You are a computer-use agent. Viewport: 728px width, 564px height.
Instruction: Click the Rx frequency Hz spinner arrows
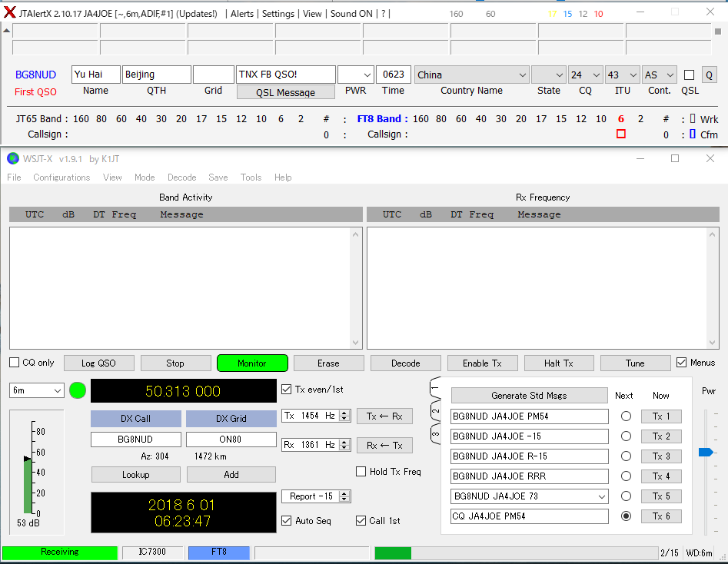point(344,445)
